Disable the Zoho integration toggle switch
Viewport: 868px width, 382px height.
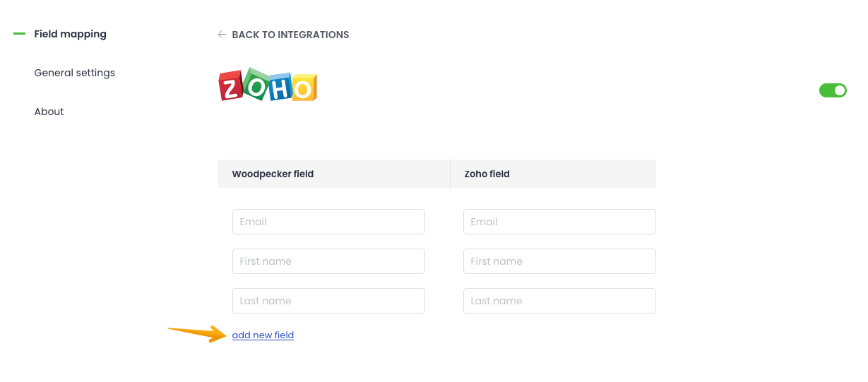point(833,90)
